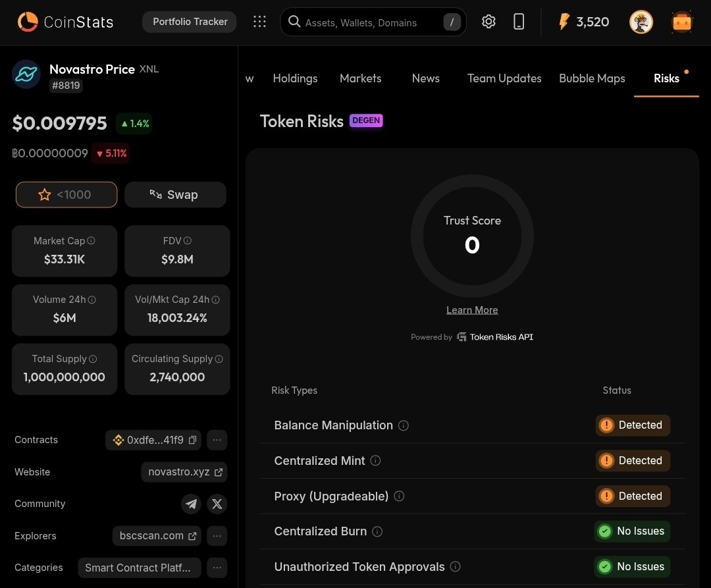Open the X (Twitter) community icon
711x588 pixels.
coord(217,504)
